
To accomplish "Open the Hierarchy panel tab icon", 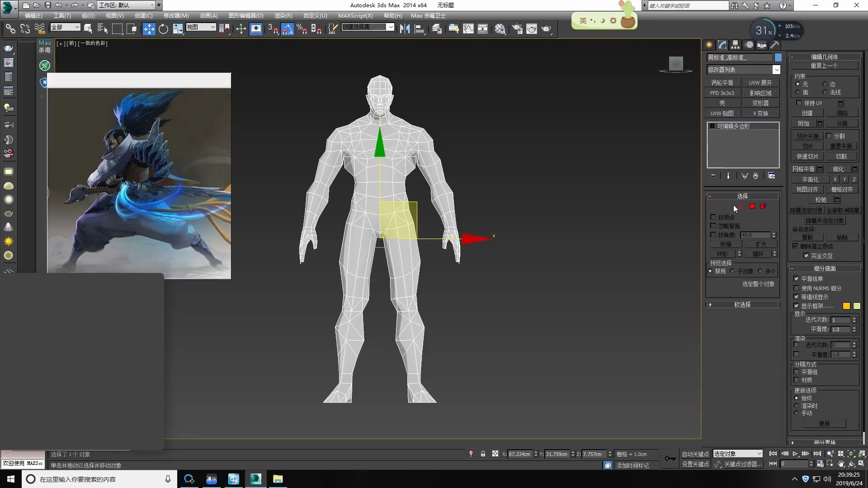I will click(x=736, y=45).
